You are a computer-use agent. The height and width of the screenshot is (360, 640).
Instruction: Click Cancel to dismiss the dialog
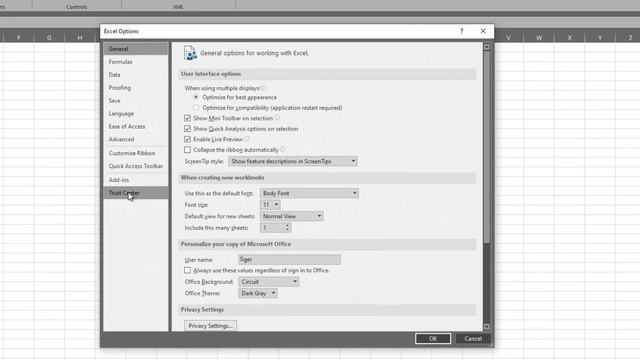[x=473, y=338]
